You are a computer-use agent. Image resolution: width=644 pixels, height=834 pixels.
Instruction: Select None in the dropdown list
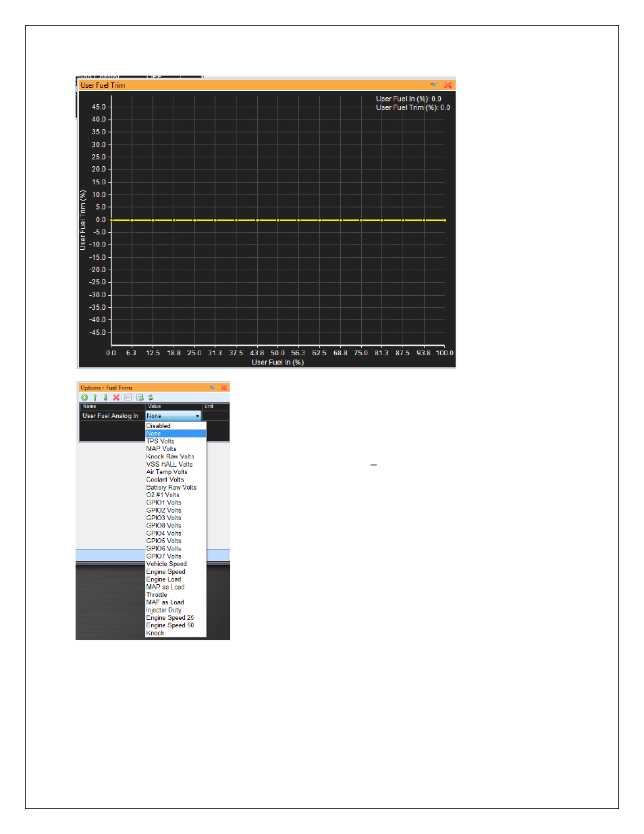176,434
